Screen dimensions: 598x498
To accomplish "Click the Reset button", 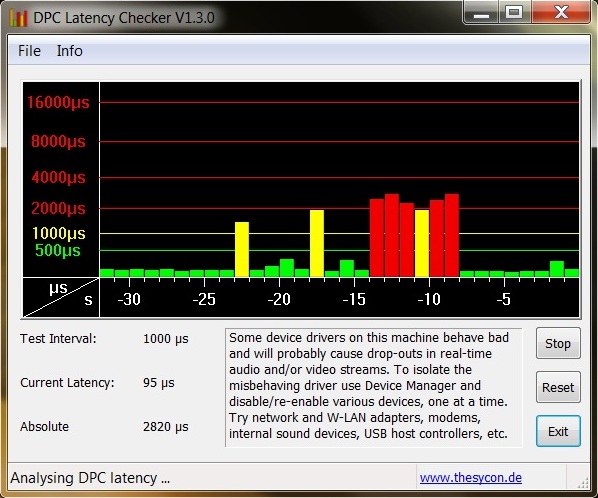I will point(558,387).
